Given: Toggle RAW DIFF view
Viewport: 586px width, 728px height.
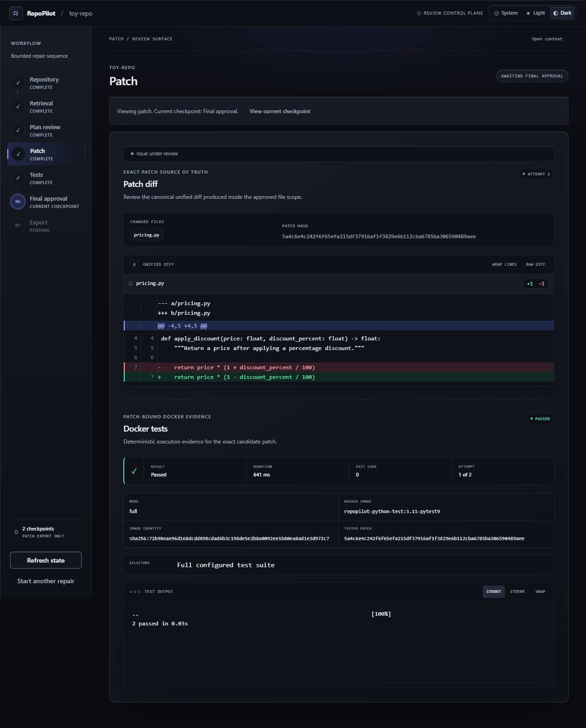Looking at the screenshot, I should pyautogui.click(x=536, y=264).
